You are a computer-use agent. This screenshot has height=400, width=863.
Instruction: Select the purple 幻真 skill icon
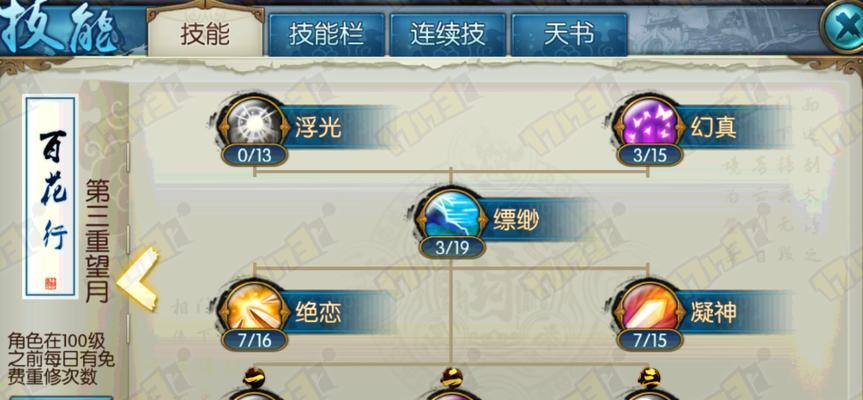[649, 123]
